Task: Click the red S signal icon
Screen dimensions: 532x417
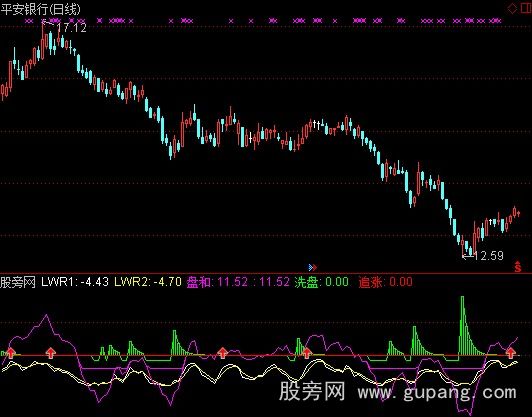Action: 517,267
